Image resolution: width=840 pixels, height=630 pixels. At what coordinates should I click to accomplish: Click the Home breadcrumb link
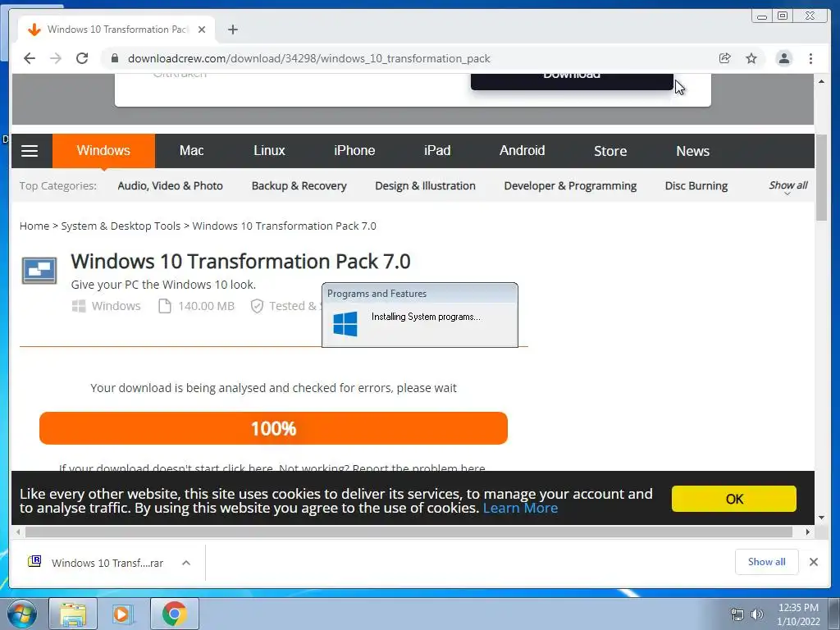pos(34,226)
